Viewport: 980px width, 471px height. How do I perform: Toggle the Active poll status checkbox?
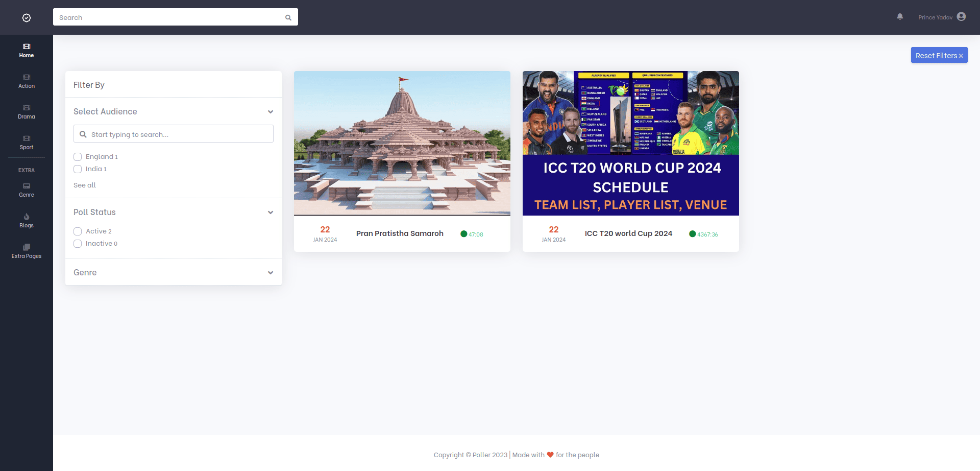point(78,231)
